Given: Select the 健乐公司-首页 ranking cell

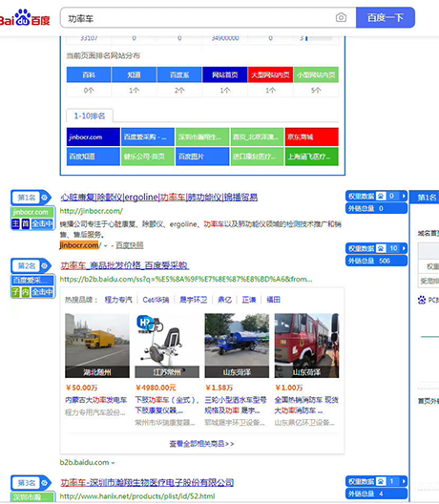Looking at the screenshot, I should [x=148, y=157].
